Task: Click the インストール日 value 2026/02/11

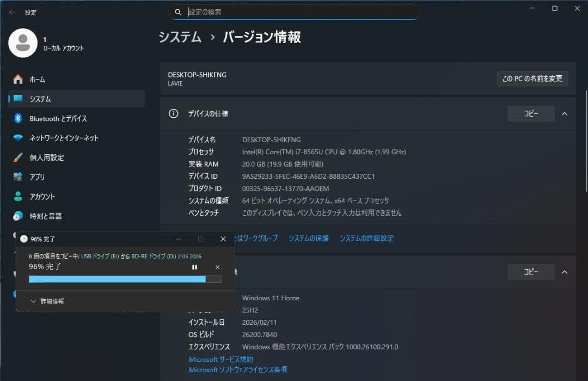Action: (259, 323)
